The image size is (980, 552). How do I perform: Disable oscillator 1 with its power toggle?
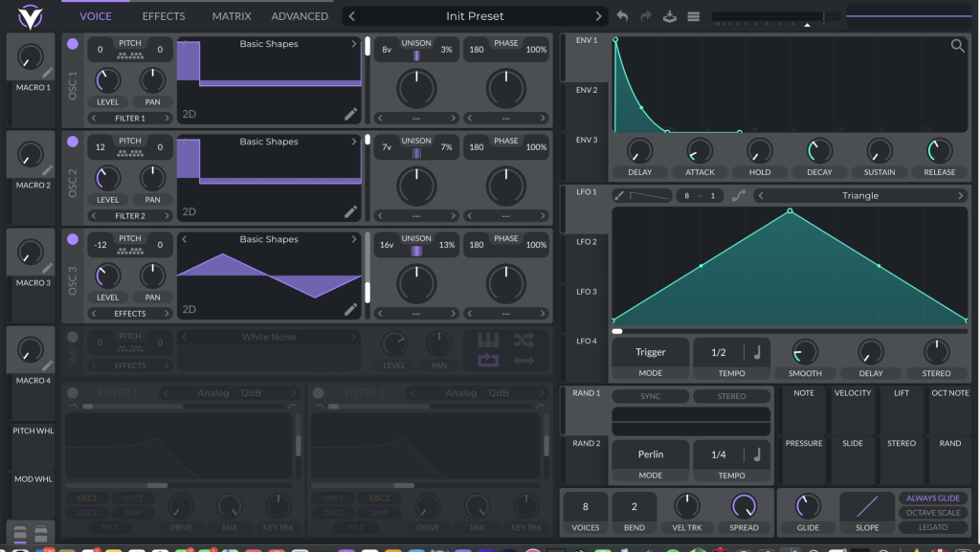[73, 44]
